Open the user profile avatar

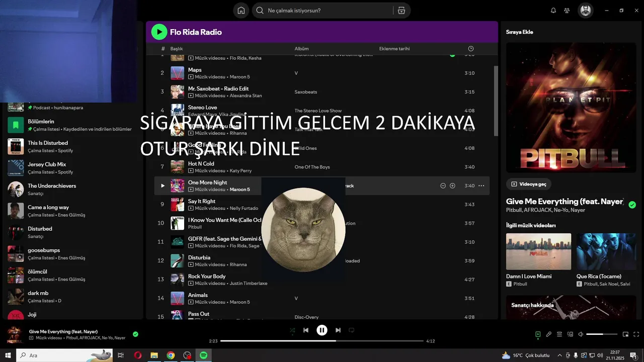tap(585, 10)
